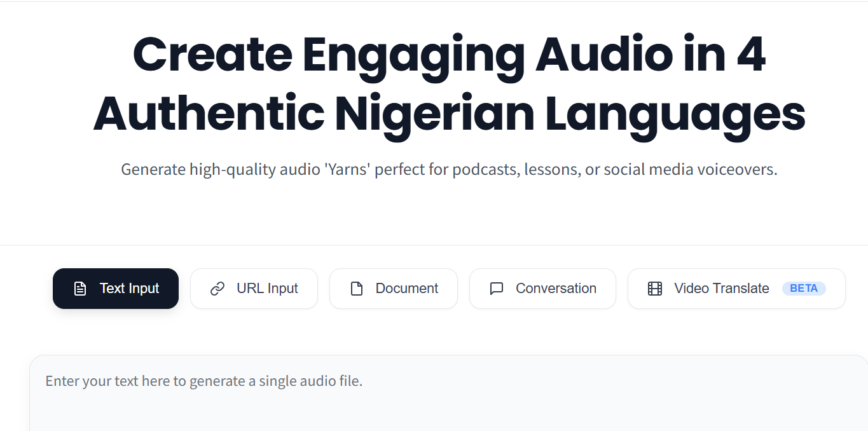Click the lined-page icon in Text Input
Screen dimensions: 868x431
point(80,289)
